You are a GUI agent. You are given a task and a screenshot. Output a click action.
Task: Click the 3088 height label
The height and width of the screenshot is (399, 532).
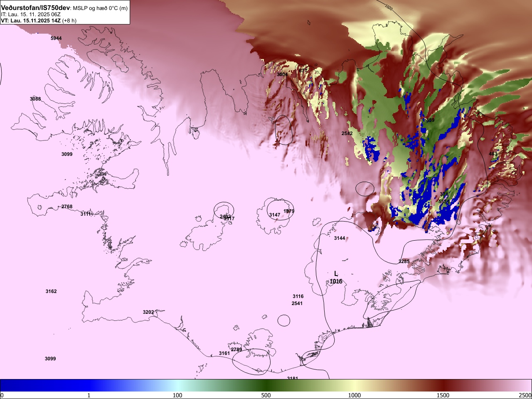(35, 99)
